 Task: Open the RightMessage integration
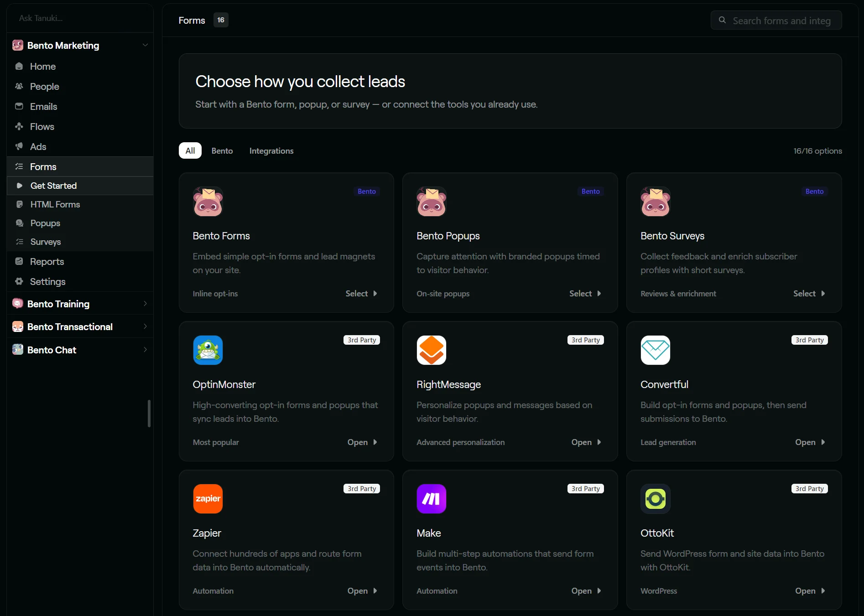coord(586,442)
